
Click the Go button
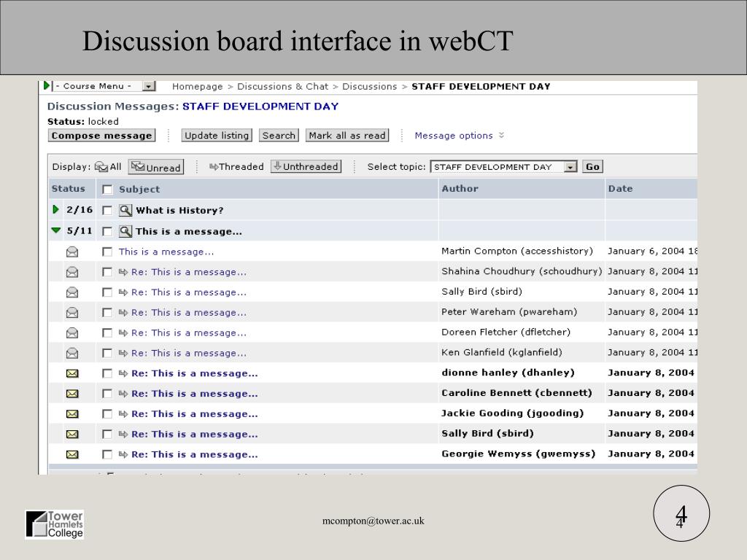592,167
